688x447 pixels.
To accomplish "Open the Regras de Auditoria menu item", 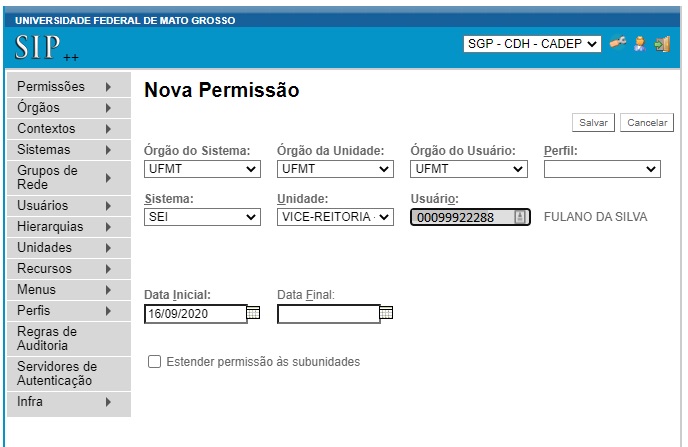I will coord(69,338).
